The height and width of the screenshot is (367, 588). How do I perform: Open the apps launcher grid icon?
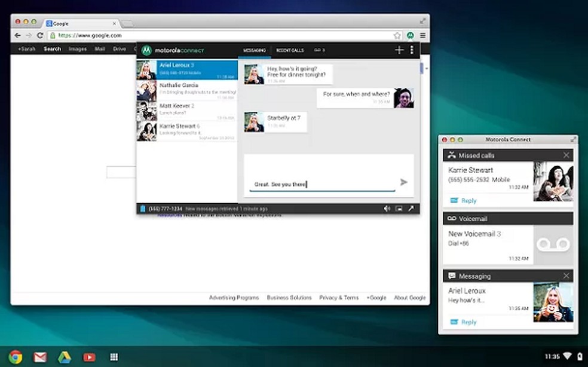pyautogui.click(x=113, y=358)
